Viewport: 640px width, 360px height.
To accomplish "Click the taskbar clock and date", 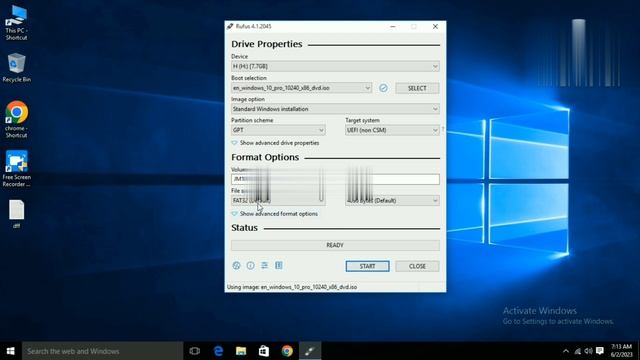I will click(x=621, y=351).
